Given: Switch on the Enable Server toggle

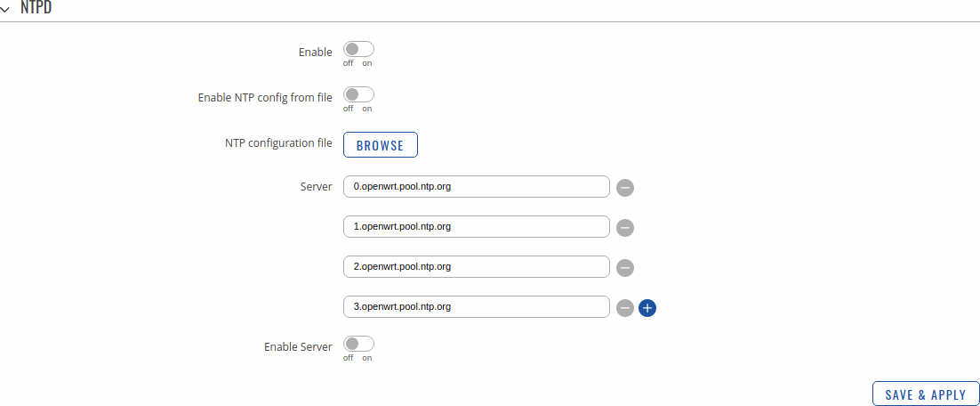Looking at the screenshot, I should tap(358, 345).
